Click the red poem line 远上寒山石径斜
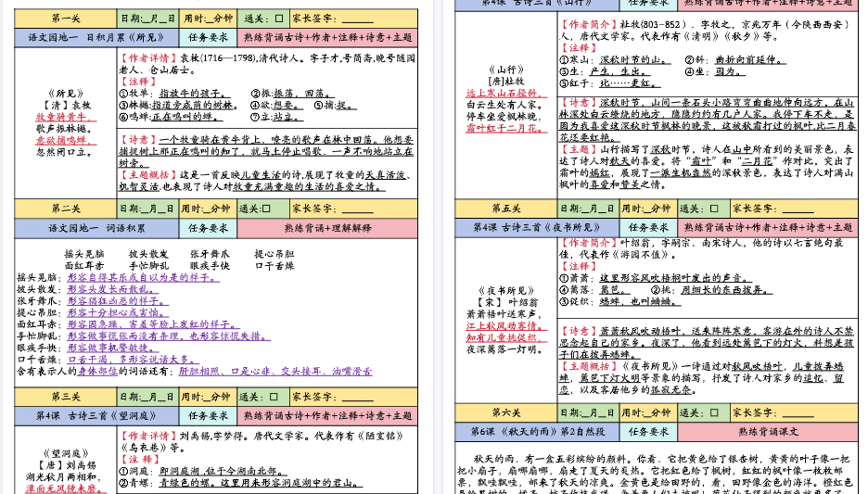The width and height of the screenshot is (868, 494). pos(506,93)
